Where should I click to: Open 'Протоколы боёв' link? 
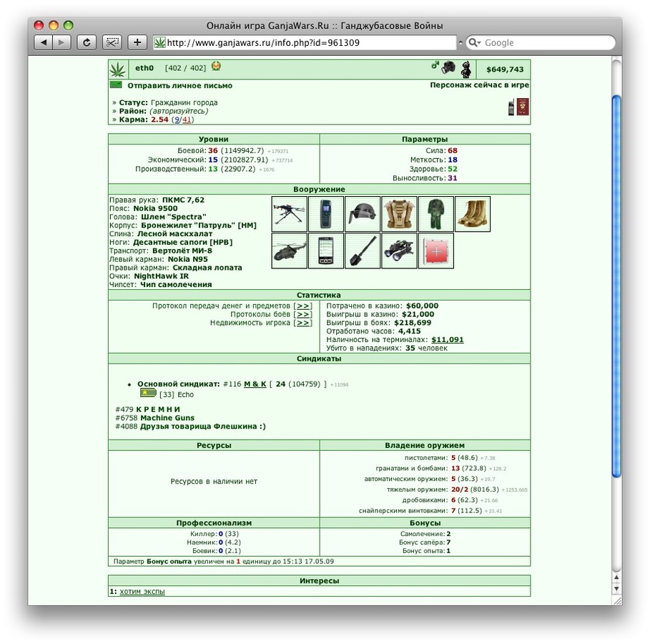coord(302,314)
